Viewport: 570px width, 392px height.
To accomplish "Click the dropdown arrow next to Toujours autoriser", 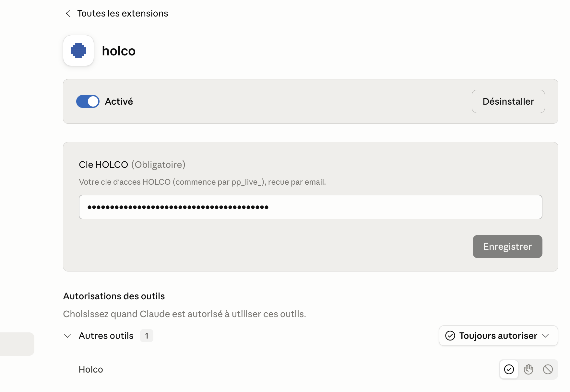I will [x=546, y=336].
